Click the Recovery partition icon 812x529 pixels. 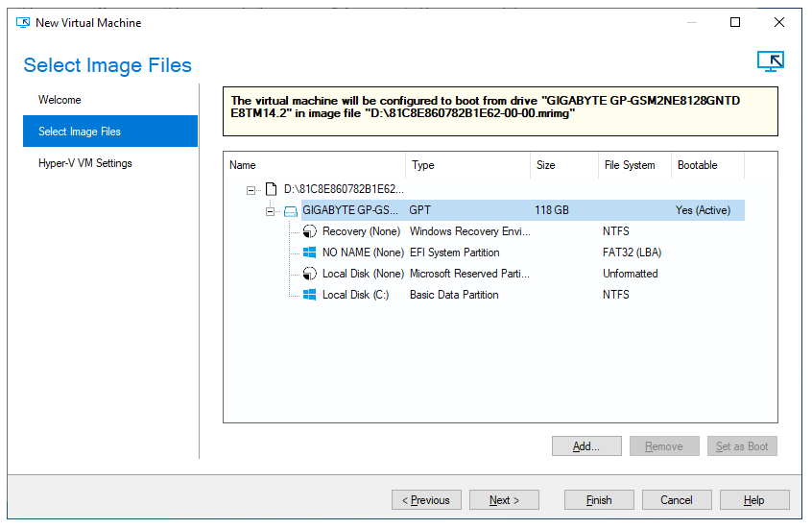pyautogui.click(x=309, y=231)
